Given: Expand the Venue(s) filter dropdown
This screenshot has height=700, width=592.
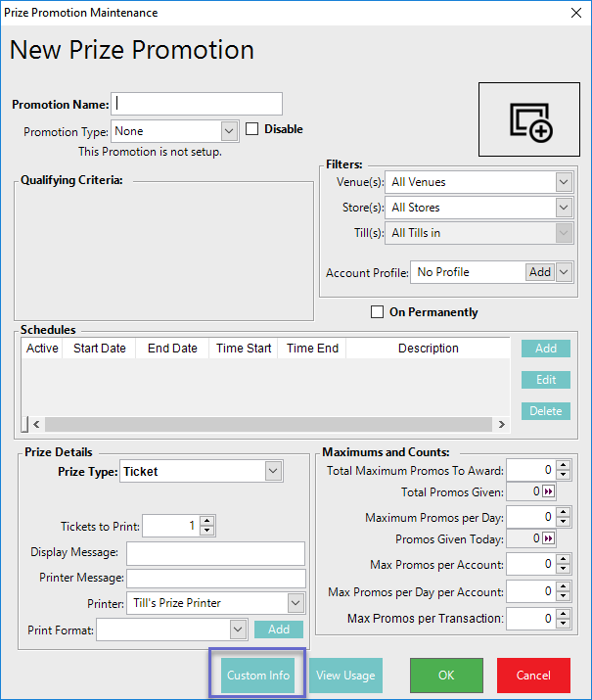Looking at the screenshot, I should pos(563,182).
